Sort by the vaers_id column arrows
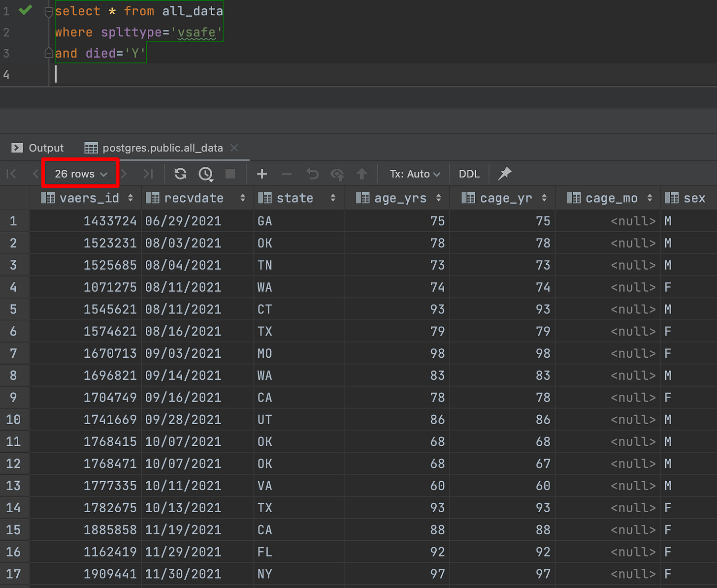Image resolution: width=717 pixels, height=588 pixels. [x=130, y=198]
